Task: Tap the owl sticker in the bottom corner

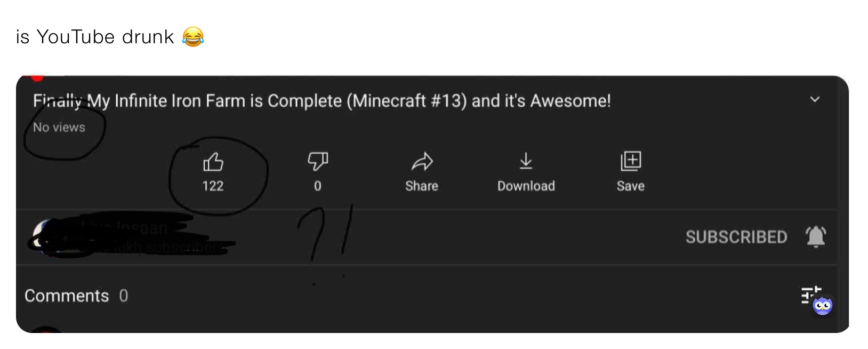Action: click(x=822, y=305)
